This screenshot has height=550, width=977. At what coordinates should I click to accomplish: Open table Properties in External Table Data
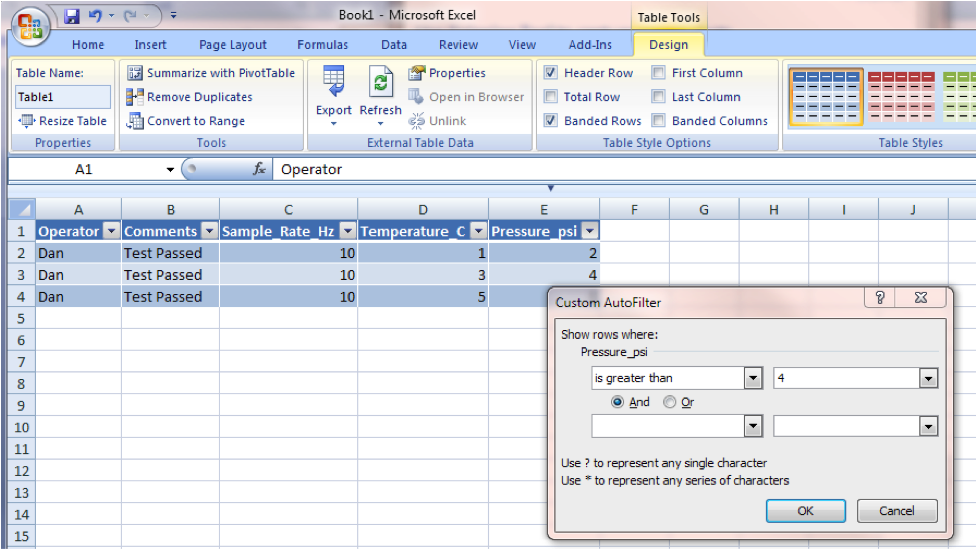447,73
